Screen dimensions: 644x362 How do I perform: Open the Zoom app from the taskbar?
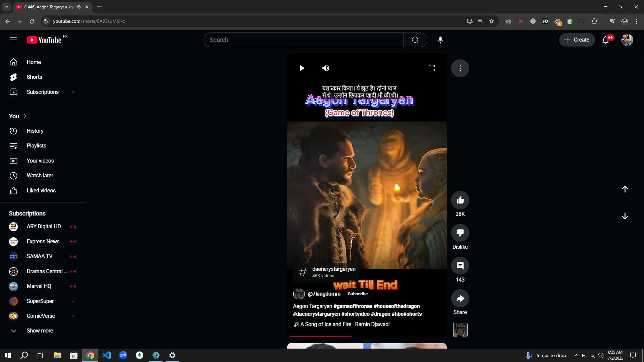tap(123, 355)
